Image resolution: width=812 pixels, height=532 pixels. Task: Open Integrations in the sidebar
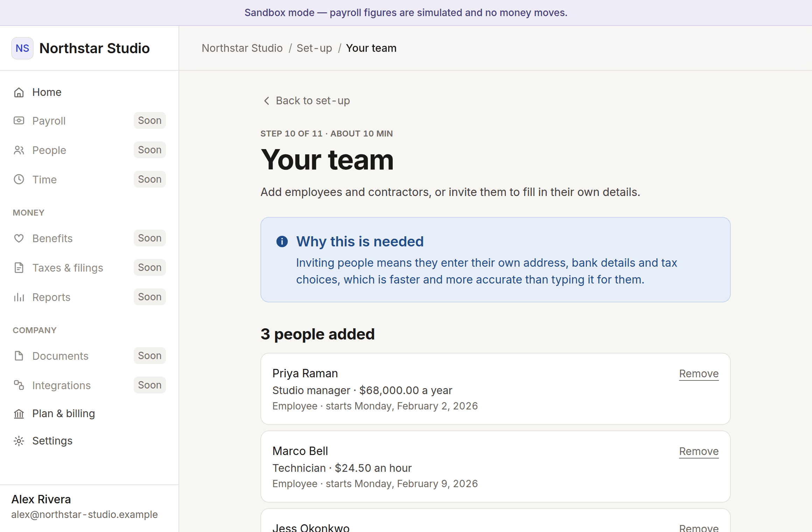coord(89,385)
